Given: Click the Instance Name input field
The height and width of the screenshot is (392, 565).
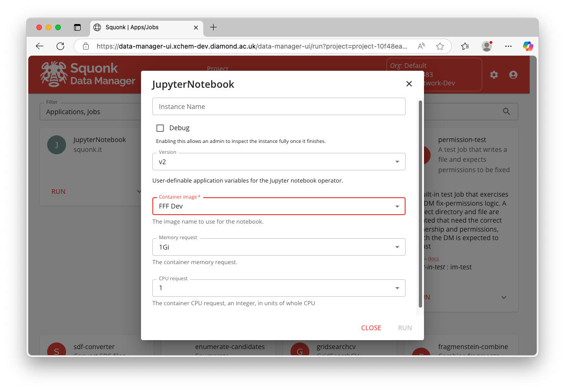Looking at the screenshot, I should (x=279, y=106).
